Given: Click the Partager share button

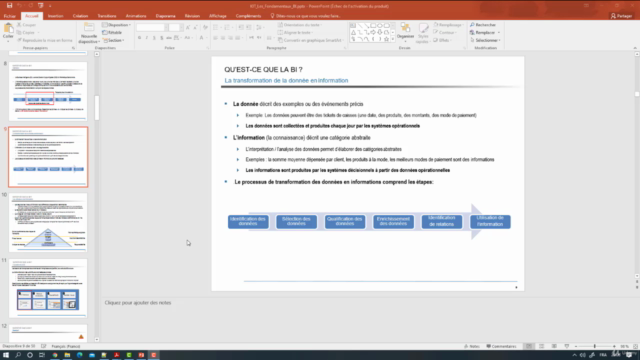Looking at the screenshot, I should 621,16.
